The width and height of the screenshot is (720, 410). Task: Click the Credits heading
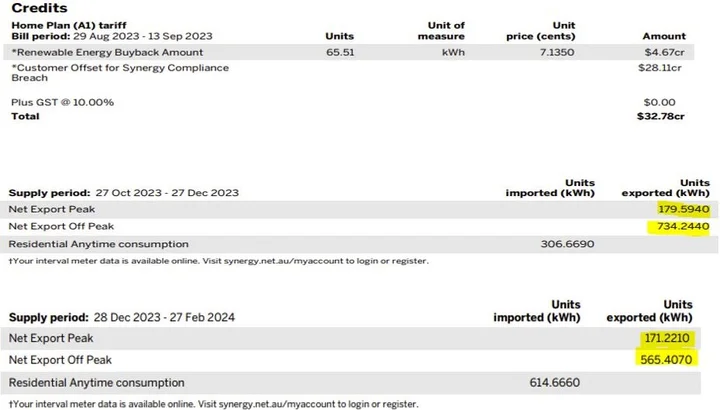click(x=39, y=8)
